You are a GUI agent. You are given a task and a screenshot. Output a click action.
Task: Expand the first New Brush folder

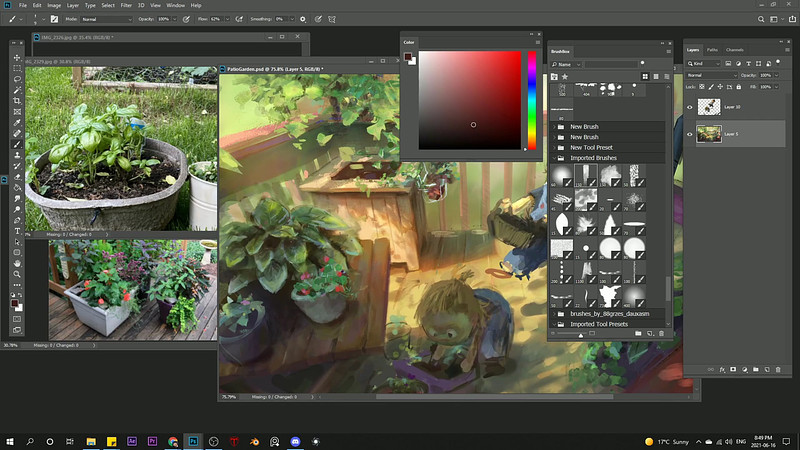(555, 127)
